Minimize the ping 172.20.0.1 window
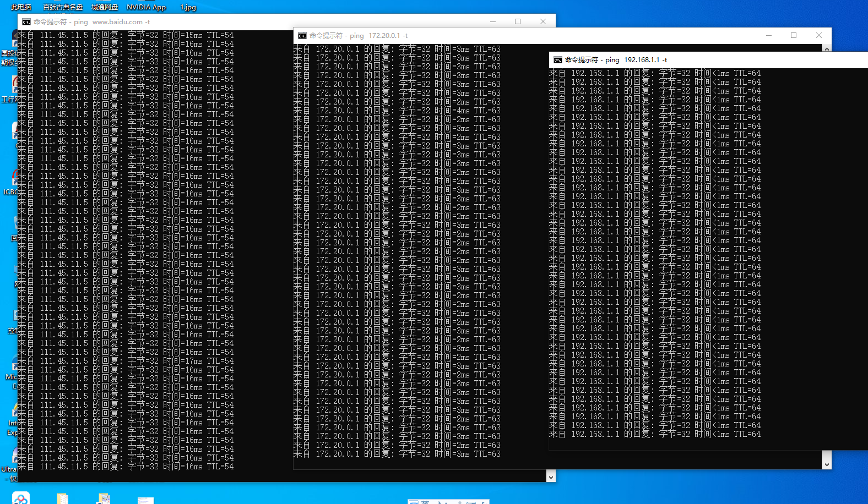 click(769, 35)
